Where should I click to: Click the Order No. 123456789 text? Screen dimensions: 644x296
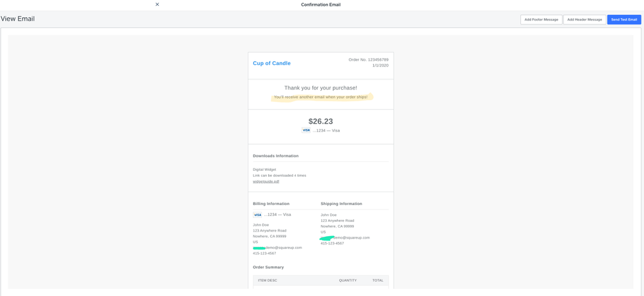(x=368, y=59)
